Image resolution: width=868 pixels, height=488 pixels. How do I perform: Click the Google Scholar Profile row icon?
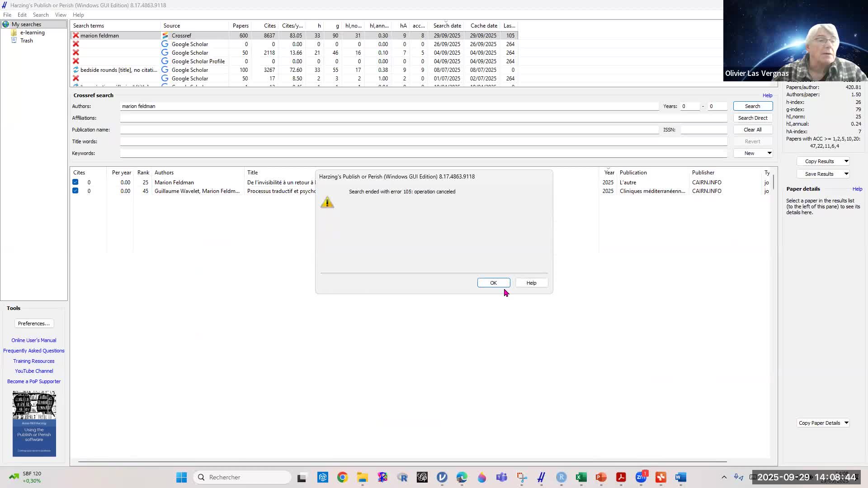coord(165,61)
